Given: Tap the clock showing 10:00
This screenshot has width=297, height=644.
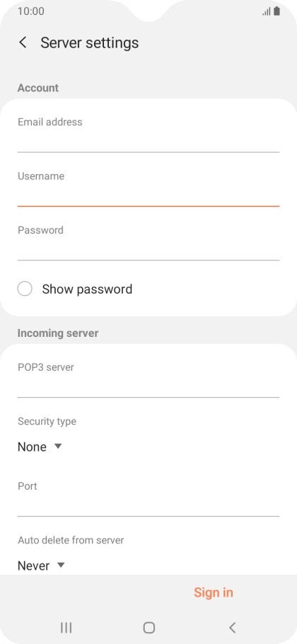Looking at the screenshot, I should (31, 11).
